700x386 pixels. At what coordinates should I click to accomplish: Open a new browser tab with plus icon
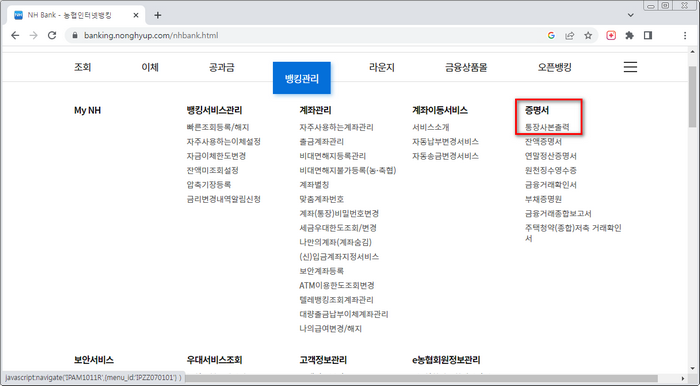158,15
